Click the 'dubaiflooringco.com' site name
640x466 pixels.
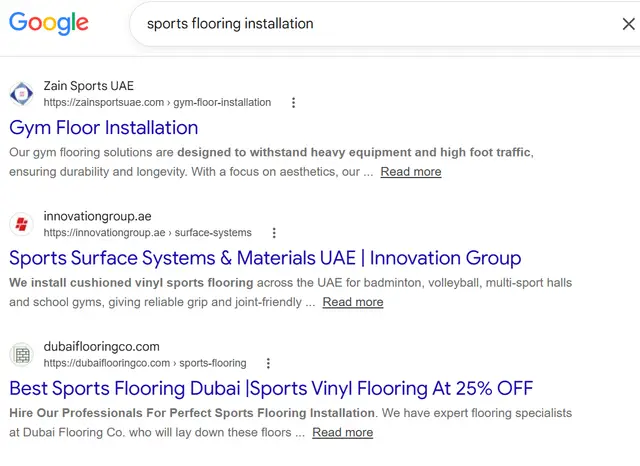102,346
